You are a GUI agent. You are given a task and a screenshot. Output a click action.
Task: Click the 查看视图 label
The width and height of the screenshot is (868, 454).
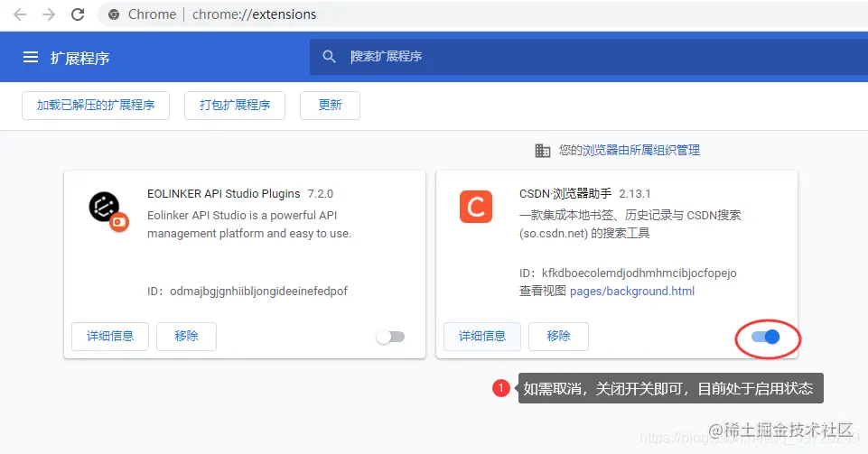pos(543,291)
